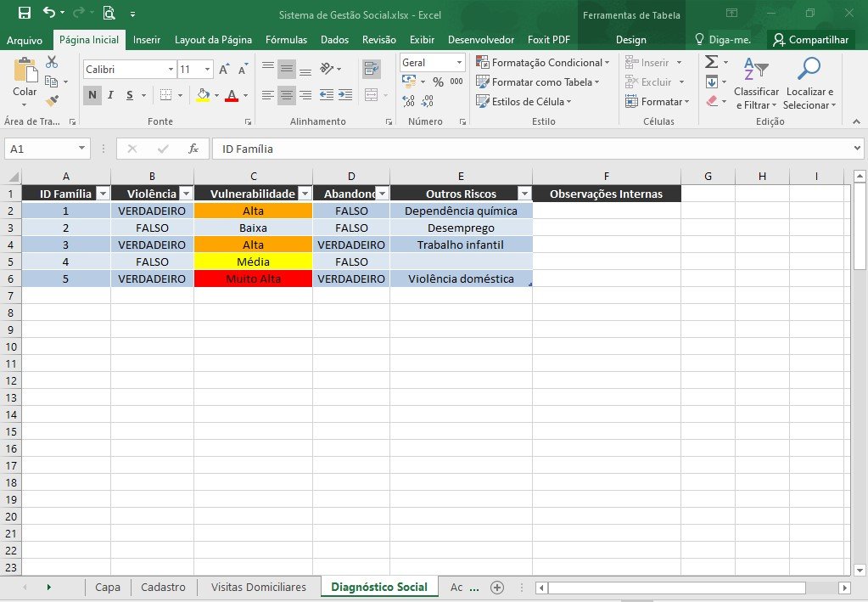Switch to the Inserir ribbon tab
This screenshot has height=602, width=868.
point(147,40)
